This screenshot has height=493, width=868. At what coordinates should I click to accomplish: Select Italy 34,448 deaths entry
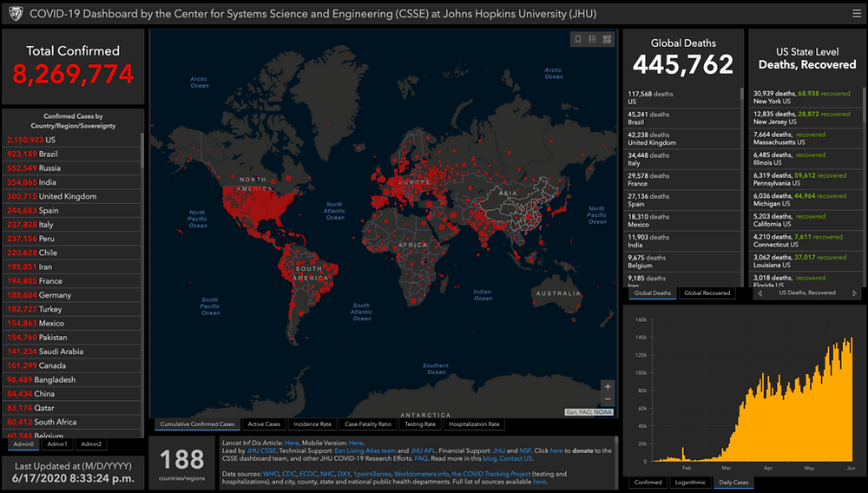pos(682,160)
